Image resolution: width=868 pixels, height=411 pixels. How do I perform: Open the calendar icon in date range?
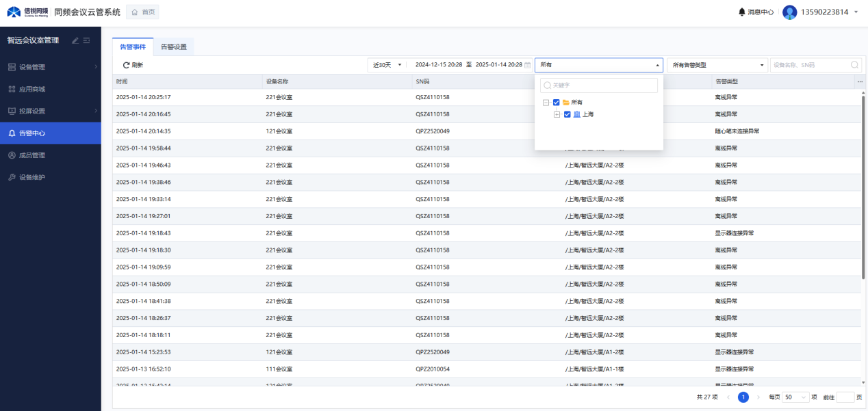[528, 65]
